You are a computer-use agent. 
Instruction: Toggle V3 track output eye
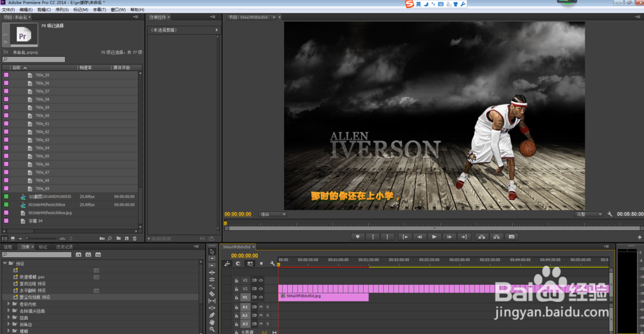coord(261,280)
